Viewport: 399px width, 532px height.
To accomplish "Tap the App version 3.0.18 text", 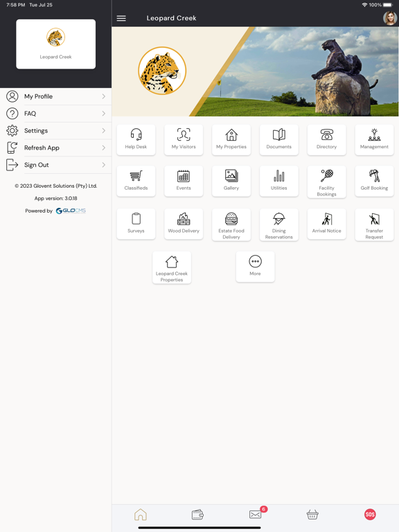I will (55, 199).
